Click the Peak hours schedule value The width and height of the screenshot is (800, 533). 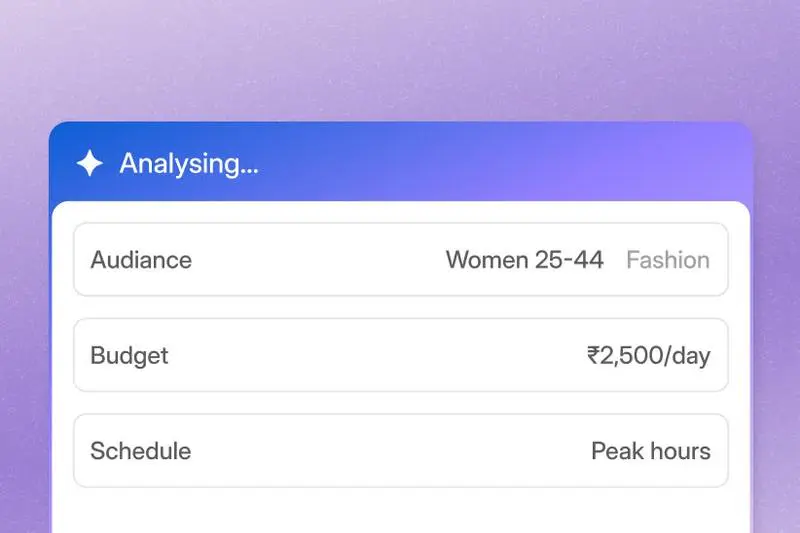tap(651, 451)
